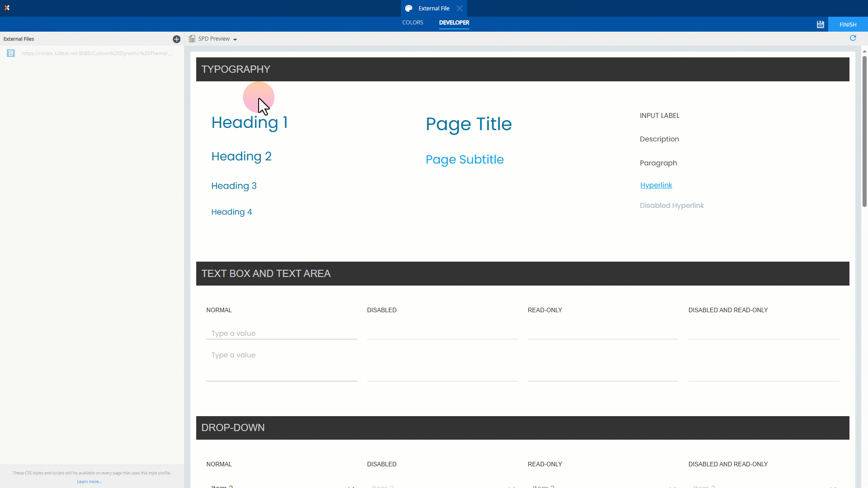Viewport: 868px width, 488px height.
Task: Click the SPD Preview document icon
Action: (192, 39)
